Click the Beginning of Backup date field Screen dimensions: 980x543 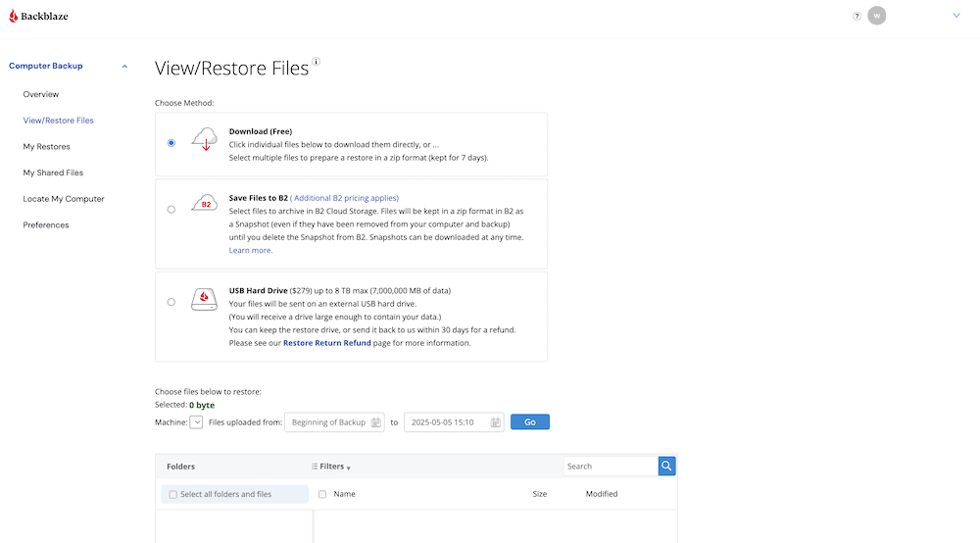click(x=334, y=422)
